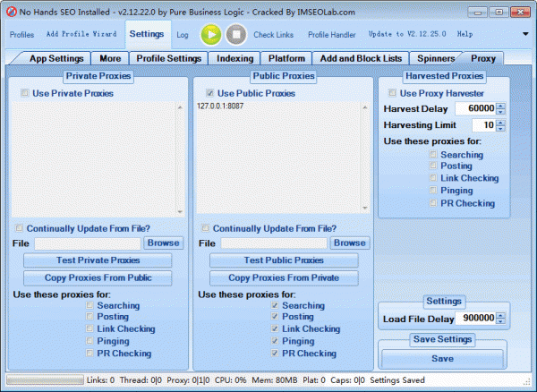The height and width of the screenshot is (392, 537).
Task: Switch to the Indexing tab
Action: pyautogui.click(x=234, y=58)
